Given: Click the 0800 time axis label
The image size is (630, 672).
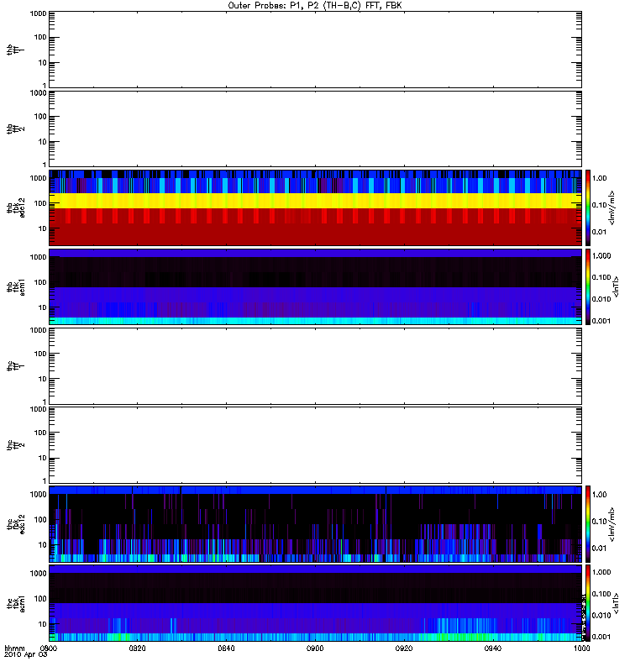Looking at the screenshot, I should tap(49, 648).
